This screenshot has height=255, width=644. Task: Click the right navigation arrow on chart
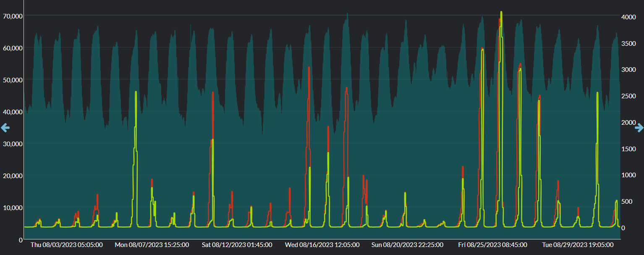click(x=639, y=128)
